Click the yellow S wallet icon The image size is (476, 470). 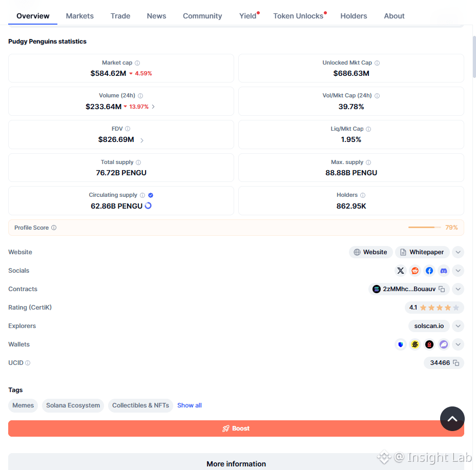415,344
